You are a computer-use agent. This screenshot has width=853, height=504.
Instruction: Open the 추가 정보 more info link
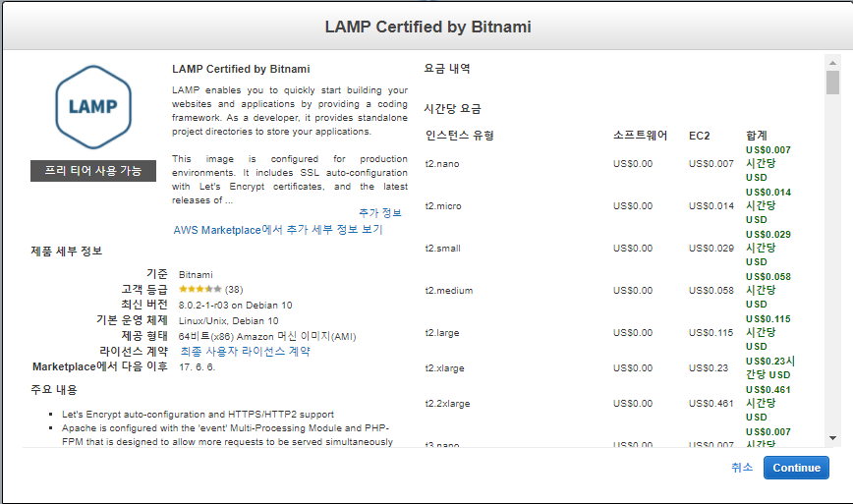click(379, 212)
